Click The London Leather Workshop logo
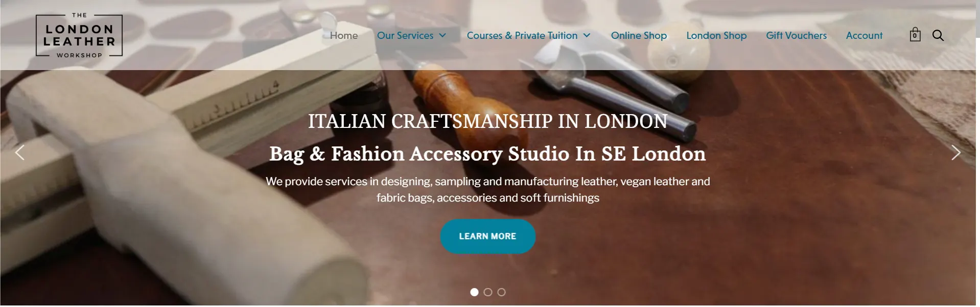The width and height of the screenshot is (980, 307). click(x=79, y=35)
